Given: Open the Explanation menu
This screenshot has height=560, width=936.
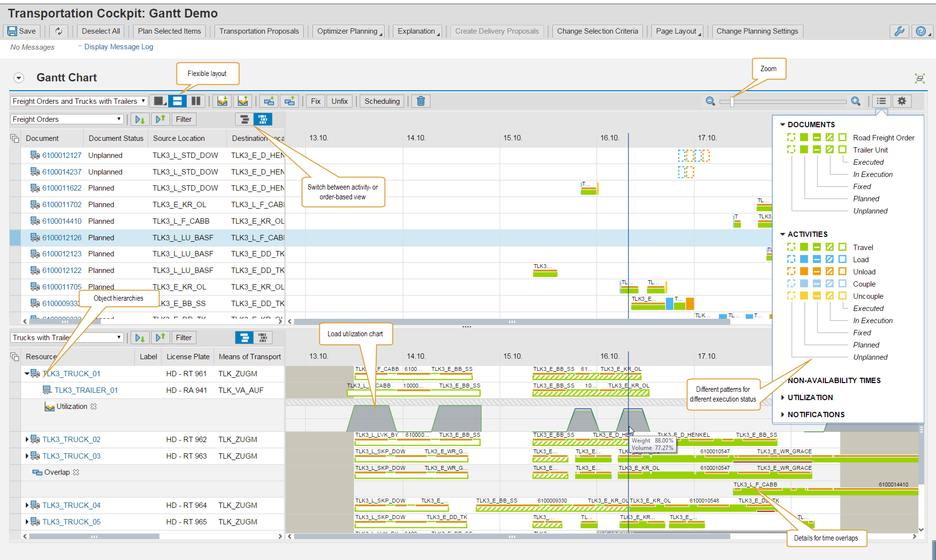Looking at the screenshot, I should 417,31.
